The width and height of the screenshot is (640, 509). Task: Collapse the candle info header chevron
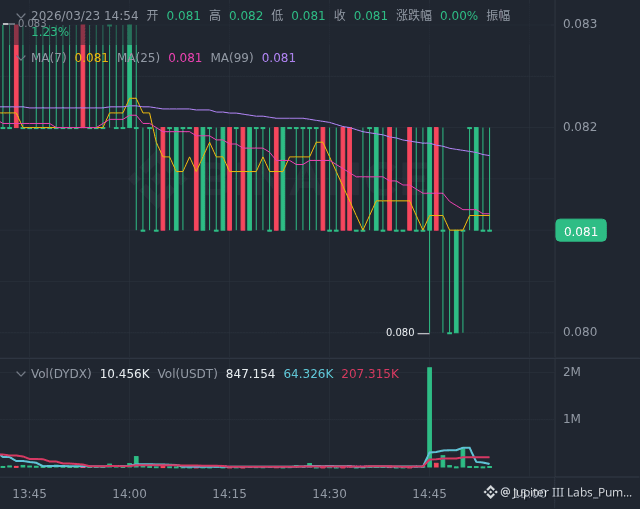point(21,16)
